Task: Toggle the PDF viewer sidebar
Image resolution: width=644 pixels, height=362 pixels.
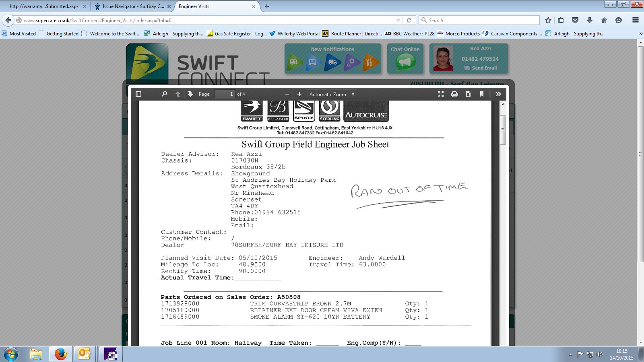Action: 138,94
